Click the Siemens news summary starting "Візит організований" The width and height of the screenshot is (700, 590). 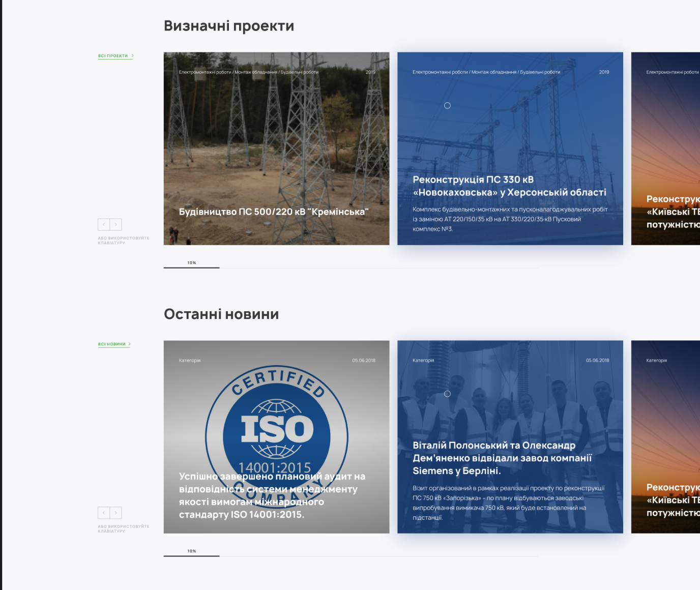coord(509,503)
